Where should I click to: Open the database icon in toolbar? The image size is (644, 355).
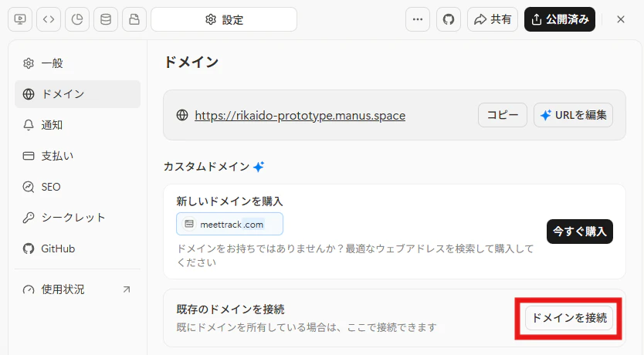point(106,19)
